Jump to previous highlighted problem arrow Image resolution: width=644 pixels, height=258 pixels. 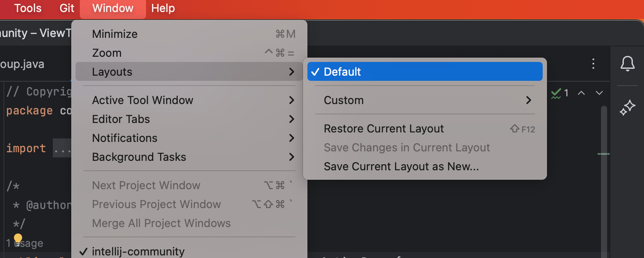coord(581,93)
